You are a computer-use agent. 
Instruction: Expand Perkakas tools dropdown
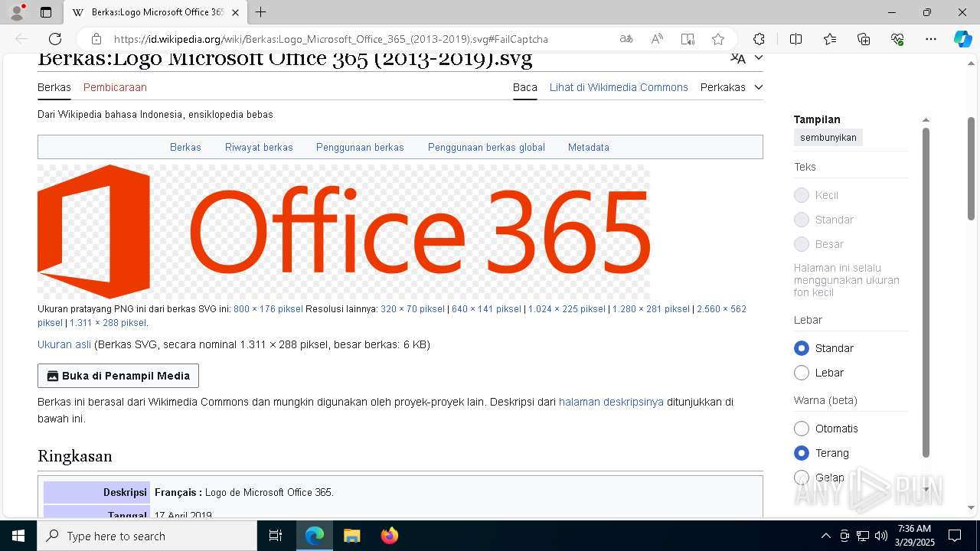(x=731, y=87)
